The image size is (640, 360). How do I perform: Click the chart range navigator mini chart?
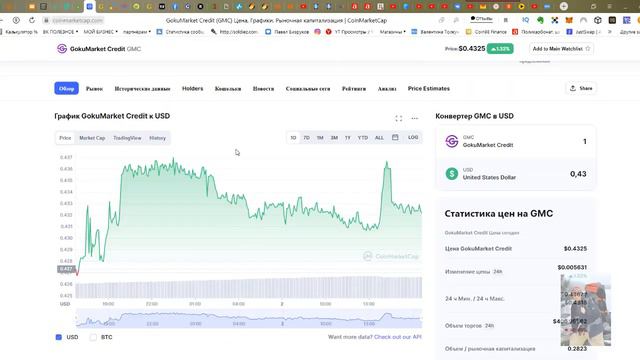point(249,318)
